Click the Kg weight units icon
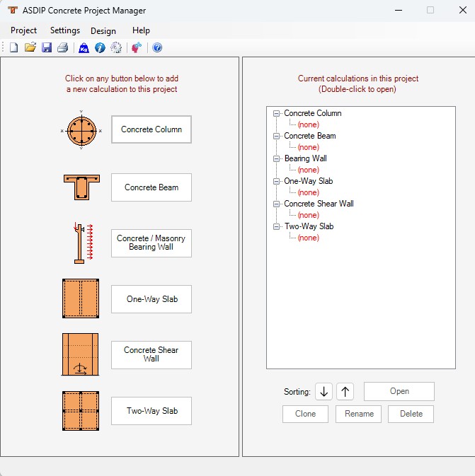Screen dimensions: 475x476 coord(84,47)
